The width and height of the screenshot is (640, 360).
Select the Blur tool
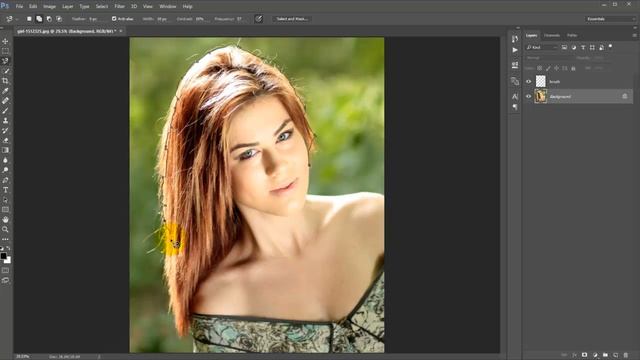[5, 160]
